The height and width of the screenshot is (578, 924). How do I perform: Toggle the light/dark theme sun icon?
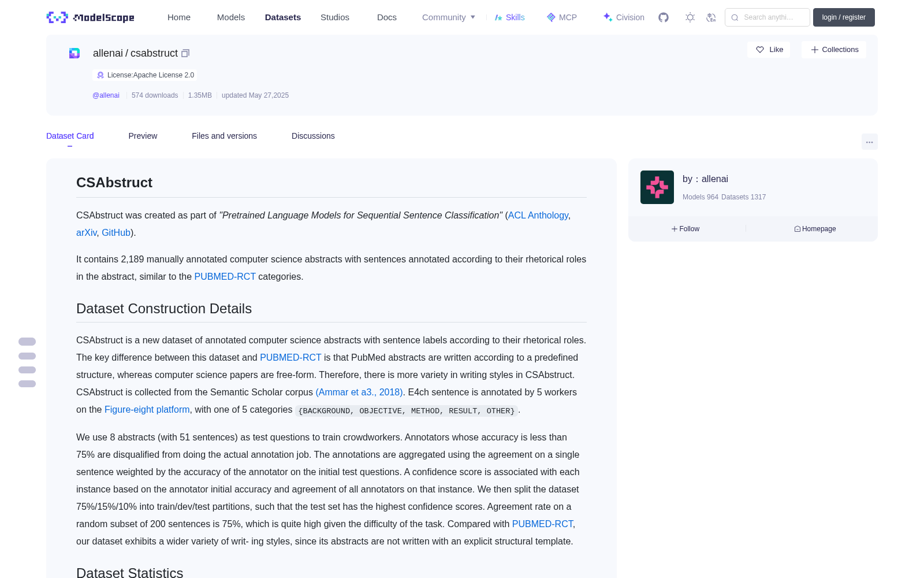click(x=690, y=17)
